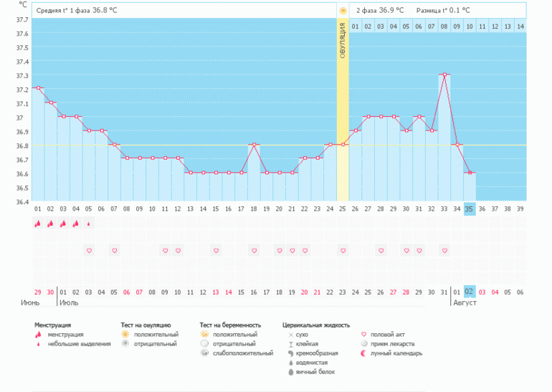This screenshot has width=552, height=392.
Task: Click the слабоположительный pregnancy test legend icon
Action: pos(204,353)
